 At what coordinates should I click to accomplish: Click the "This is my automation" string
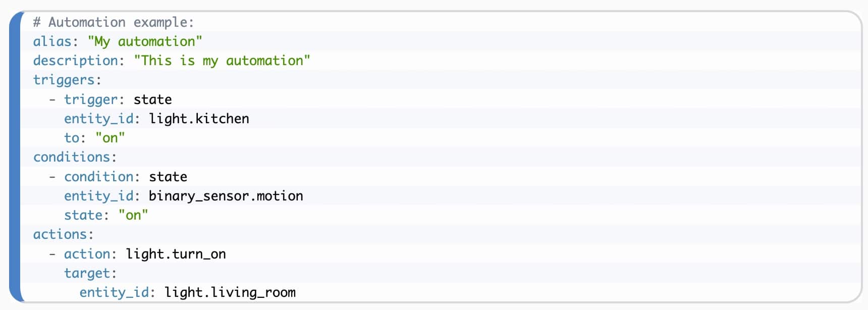click(x=222, y=61)
